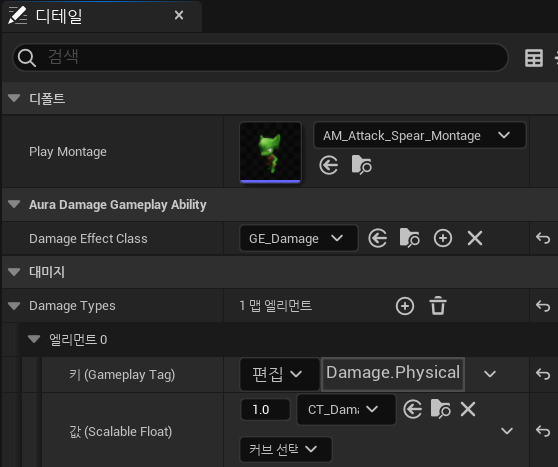The height and width of the screenshot is (467, 558).
Task: Click the Play Montage property label
Action: [68, 152]
